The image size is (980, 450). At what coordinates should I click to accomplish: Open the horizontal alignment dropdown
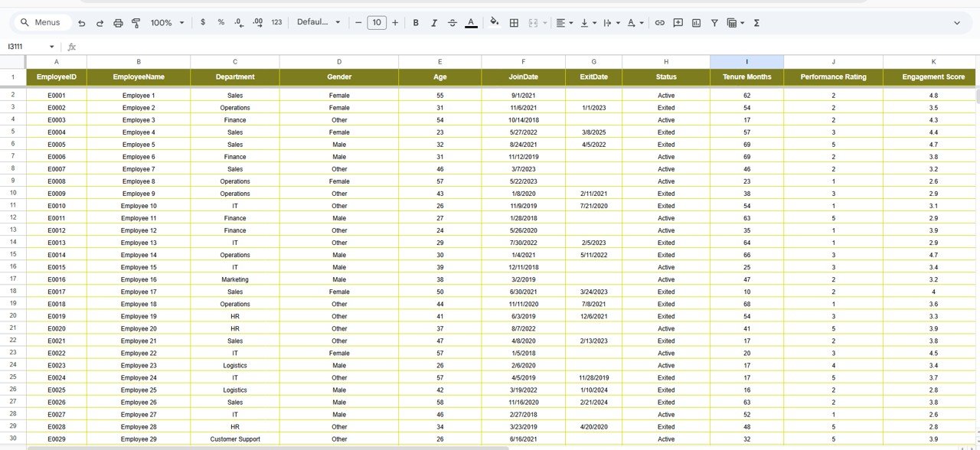[563, 23]
